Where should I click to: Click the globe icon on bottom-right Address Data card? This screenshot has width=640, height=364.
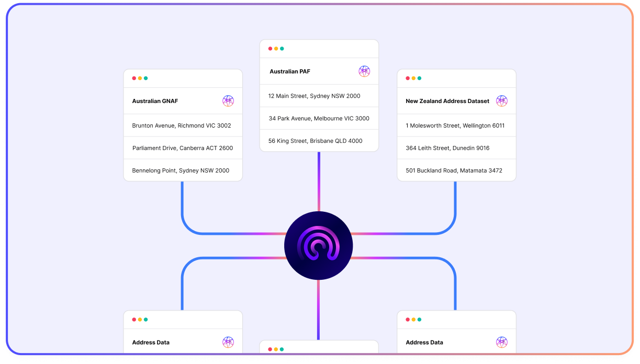[502, 343]
